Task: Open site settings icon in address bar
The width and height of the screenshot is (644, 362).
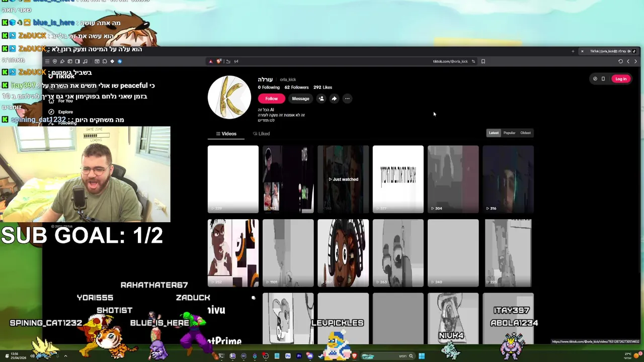Action: tap(473, 61)
